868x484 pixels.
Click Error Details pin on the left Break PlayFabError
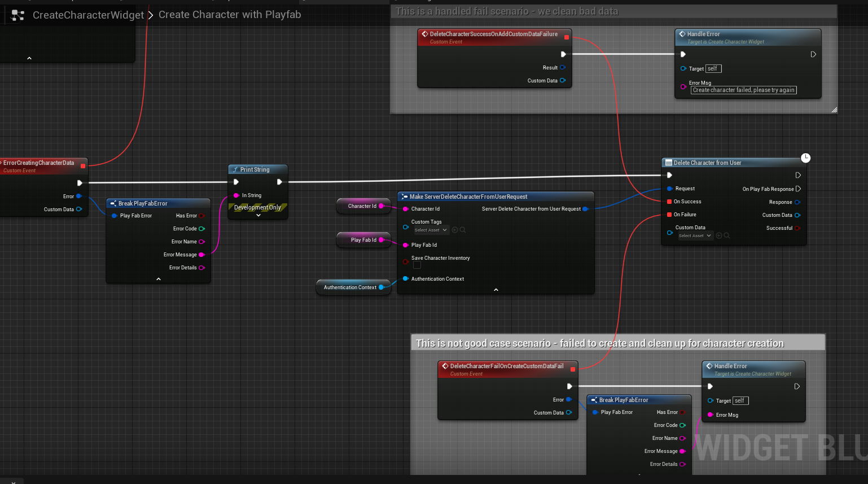click(x=202, y=268)
